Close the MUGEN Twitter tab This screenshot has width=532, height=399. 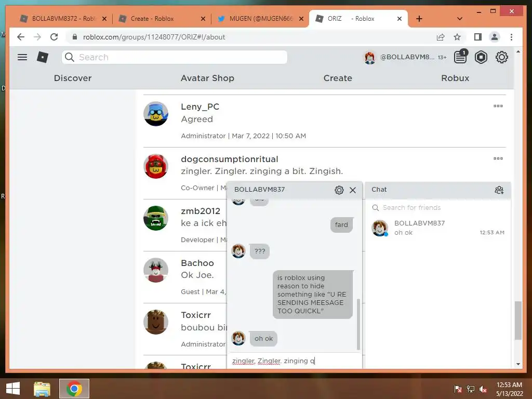pyautogui.click(x=301, y=19)
